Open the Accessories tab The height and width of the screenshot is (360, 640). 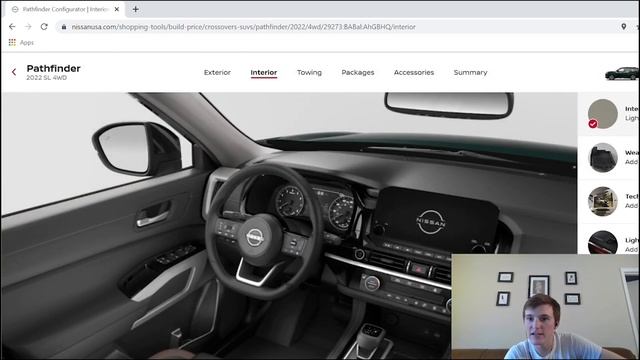coord(414,72)
